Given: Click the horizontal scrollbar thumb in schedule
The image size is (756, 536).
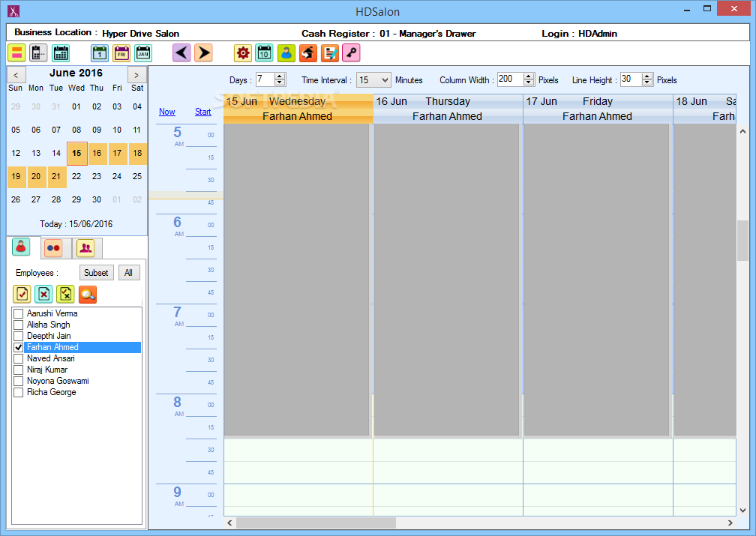Looking at the screenshot, I should click(316, 523).
